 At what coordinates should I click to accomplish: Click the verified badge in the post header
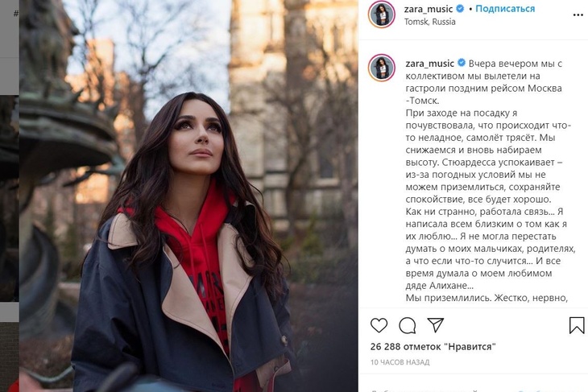point(460,8)
